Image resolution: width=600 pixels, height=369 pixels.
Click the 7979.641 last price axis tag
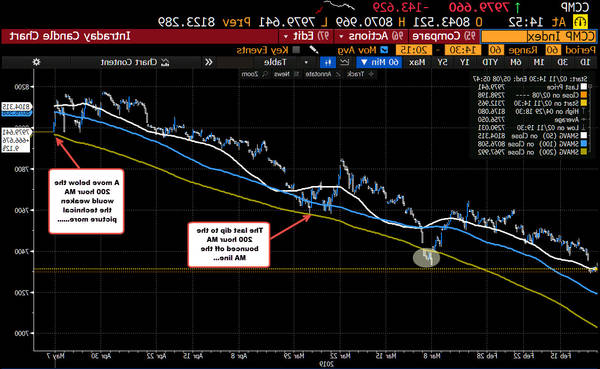pos(16,132)
